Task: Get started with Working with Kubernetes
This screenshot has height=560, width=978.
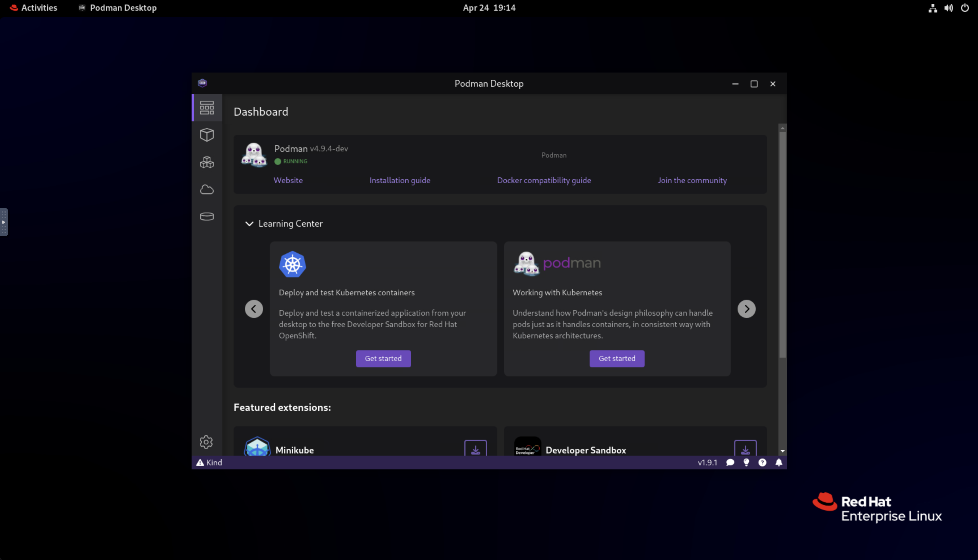Action: tap(617, 359)
